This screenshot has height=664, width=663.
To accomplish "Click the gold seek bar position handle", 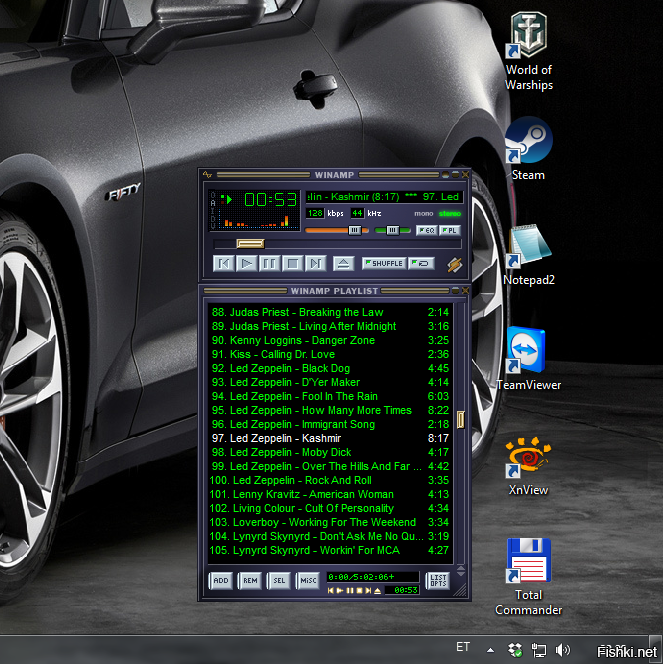I will pos(251,243).
